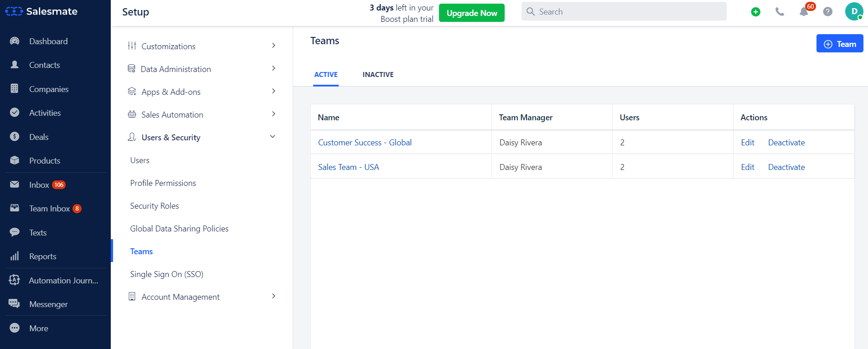The width and height of the screenshot is (868, 349).
Task: Open Customer Success - Global team
Action: pos(365,143)
